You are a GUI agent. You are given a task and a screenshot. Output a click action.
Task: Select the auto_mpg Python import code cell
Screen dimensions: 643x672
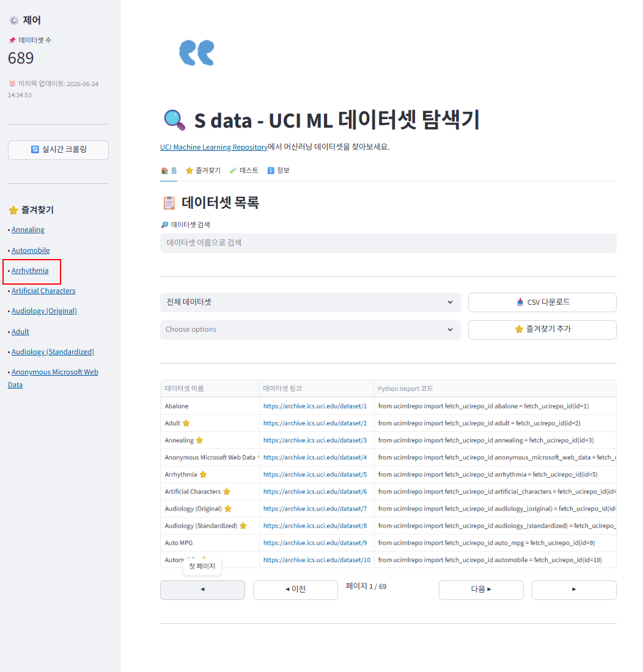[x=495, y=543]
